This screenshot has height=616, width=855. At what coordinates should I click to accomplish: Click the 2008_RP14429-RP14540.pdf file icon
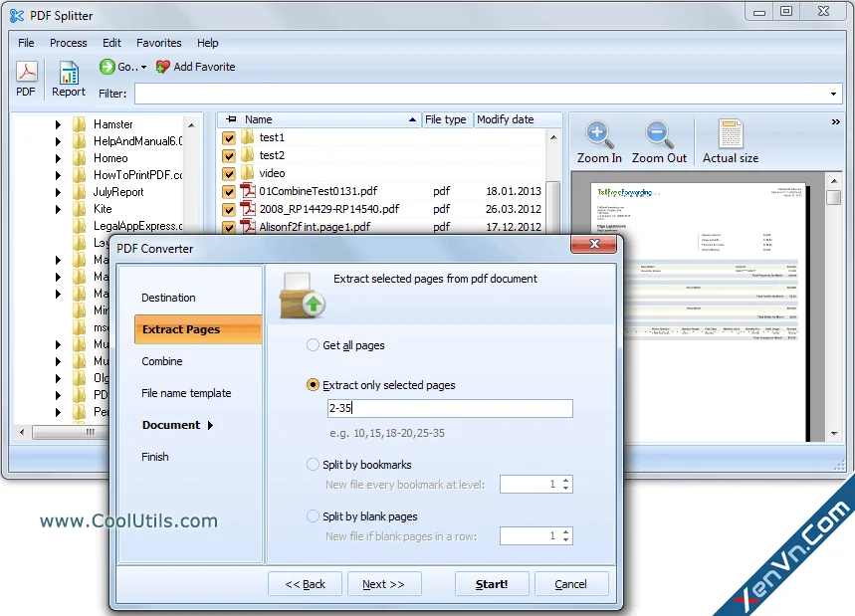coord(248,209)
